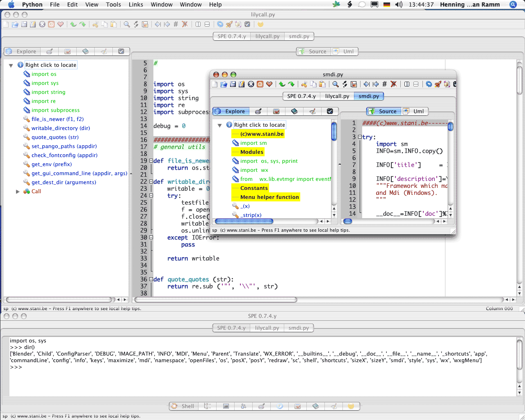Viewport: 525px width, 420px height.
Task: Expand the Call node in lilycall.py explorer
Action: [x=18, y=192]
